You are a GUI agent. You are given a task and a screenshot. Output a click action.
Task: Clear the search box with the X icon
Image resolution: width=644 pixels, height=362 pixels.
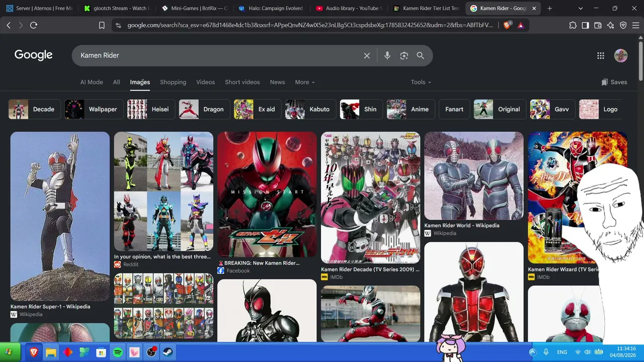pyautogui.click(x=367, y=56)
